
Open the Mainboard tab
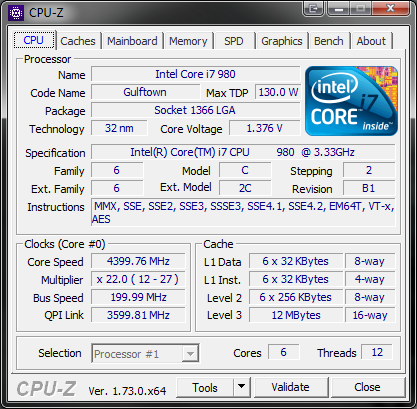click(x=132, y=41)
